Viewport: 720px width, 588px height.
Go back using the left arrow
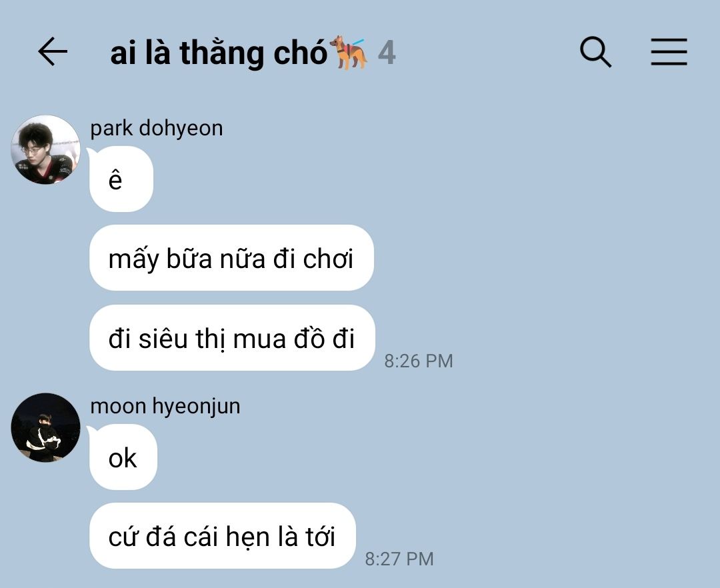(x=53, y=51)
